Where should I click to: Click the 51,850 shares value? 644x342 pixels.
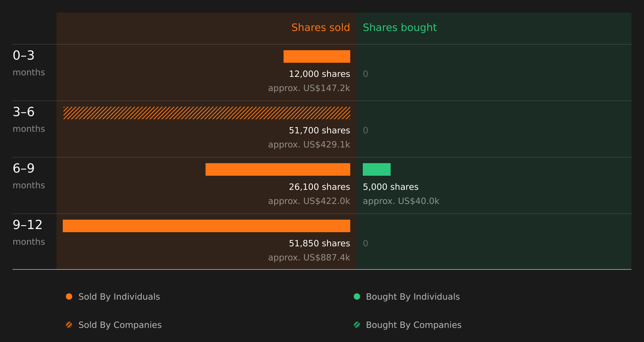320,244
